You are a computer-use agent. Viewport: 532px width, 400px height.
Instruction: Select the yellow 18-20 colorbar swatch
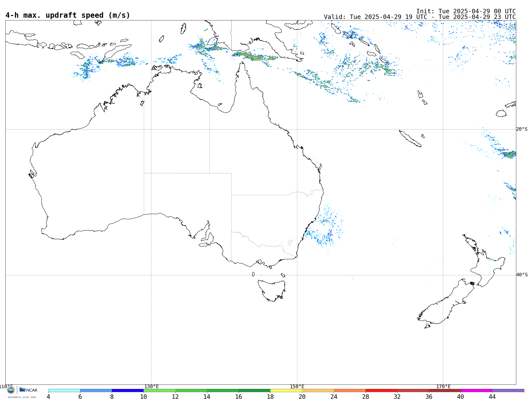pyautogui.click(x=286, y=391)
